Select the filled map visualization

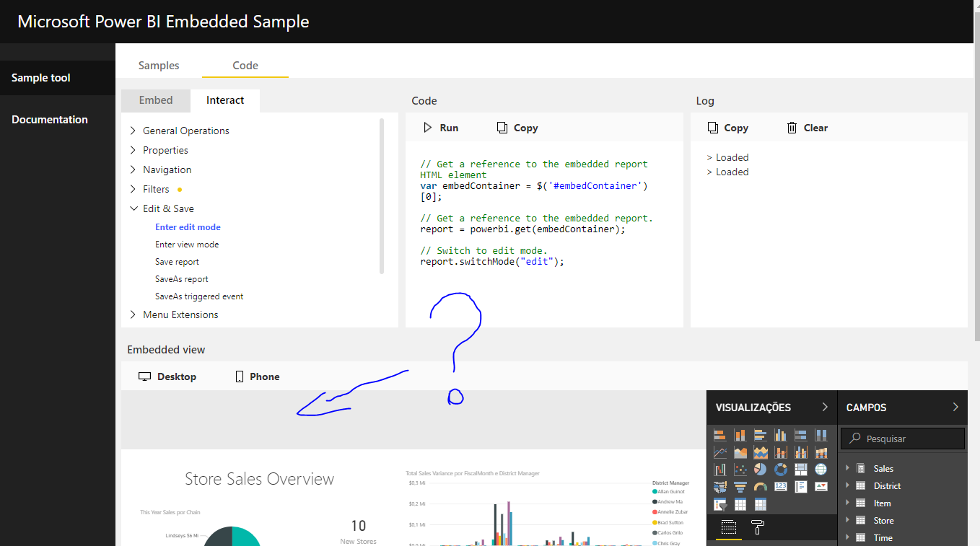(x=719, y=487)
